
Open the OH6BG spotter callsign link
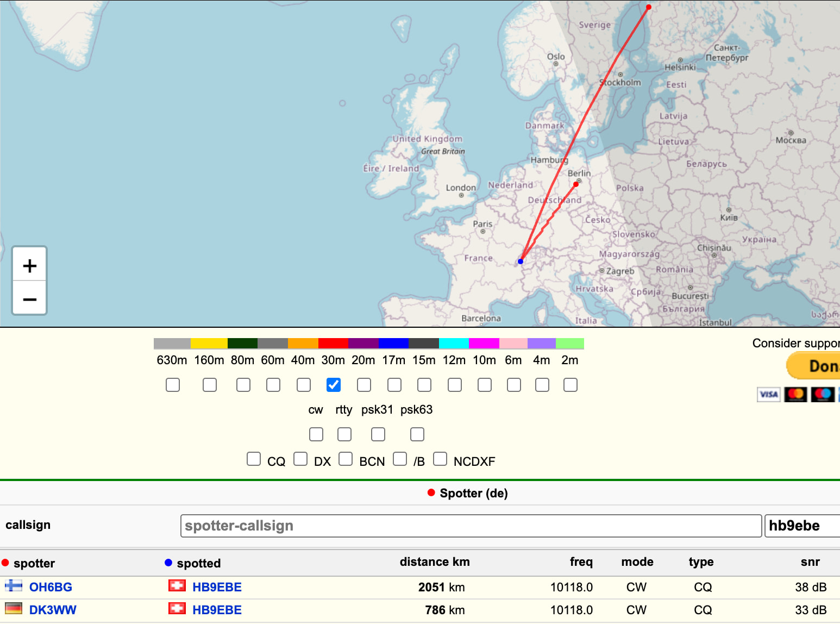pyautogui.click(x=51, y=587)
